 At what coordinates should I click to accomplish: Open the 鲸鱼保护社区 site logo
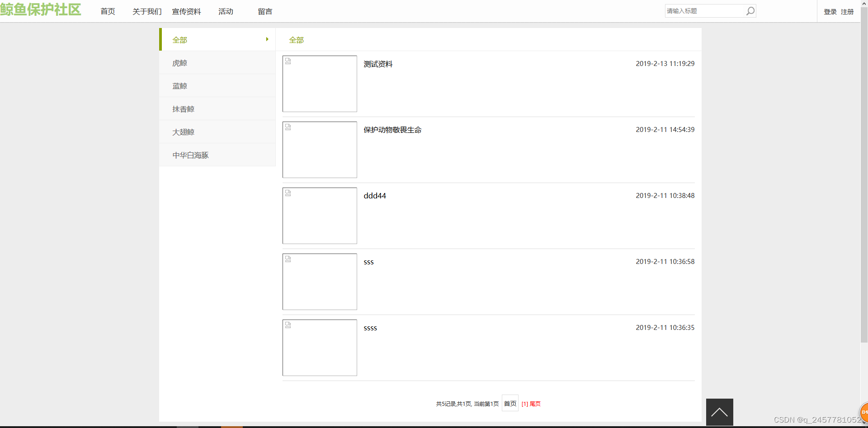pyautogui.click(x=41, y=9)
